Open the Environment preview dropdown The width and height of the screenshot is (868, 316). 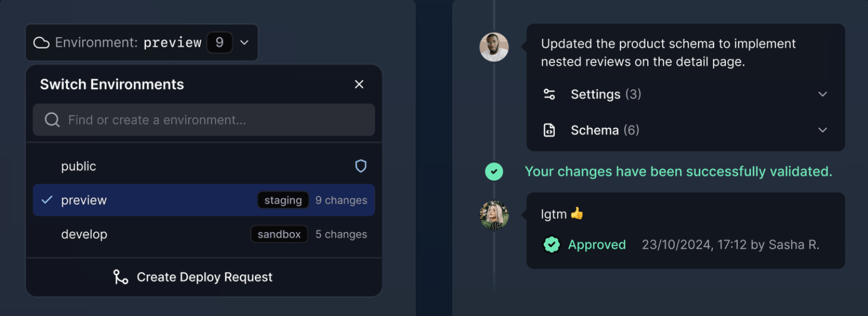244,43
